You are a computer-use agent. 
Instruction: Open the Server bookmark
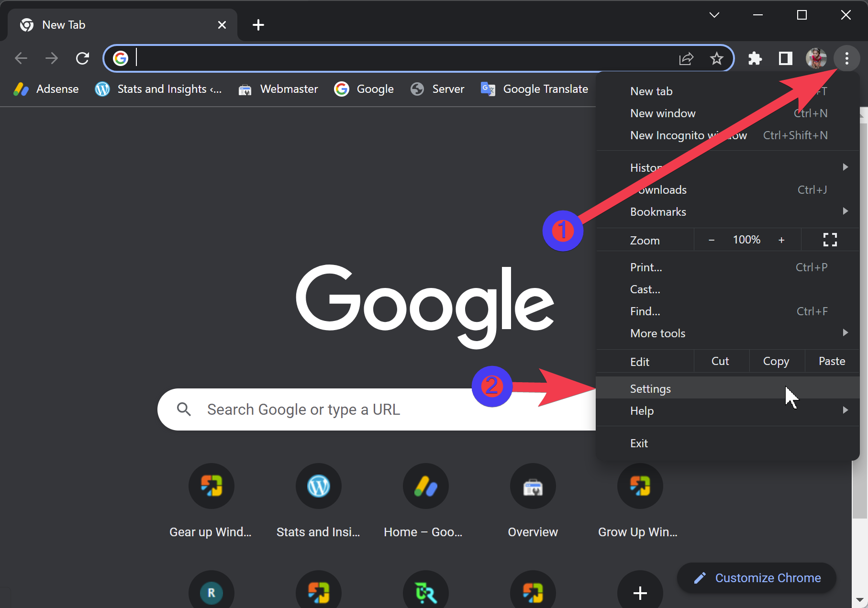pos(437,89)
